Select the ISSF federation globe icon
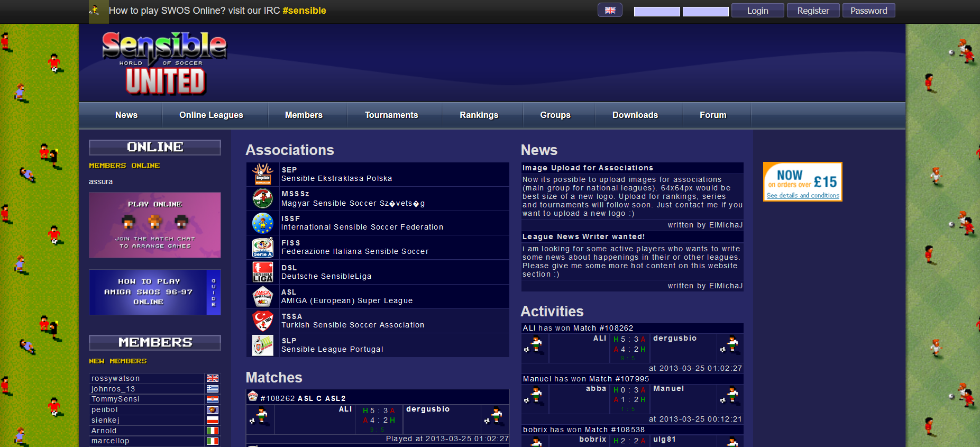The height and width of the screenshot is (447, 980). 263,223
